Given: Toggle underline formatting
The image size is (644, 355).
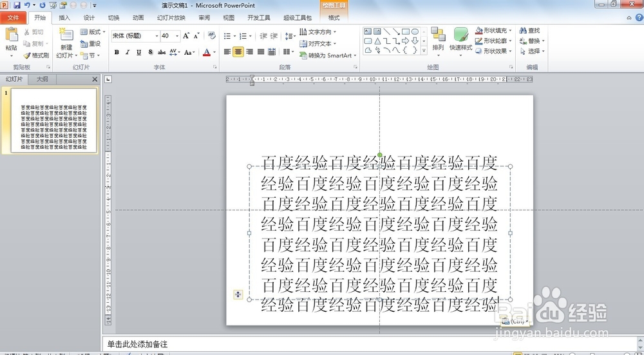Looking at the screenshot, I should (139, 52).
